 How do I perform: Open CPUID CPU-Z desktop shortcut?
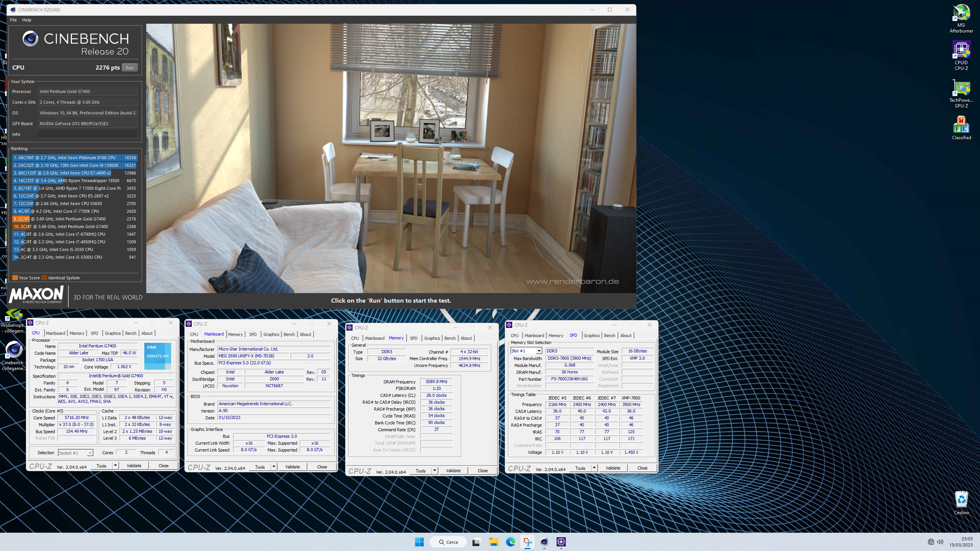tap(961, 55)
